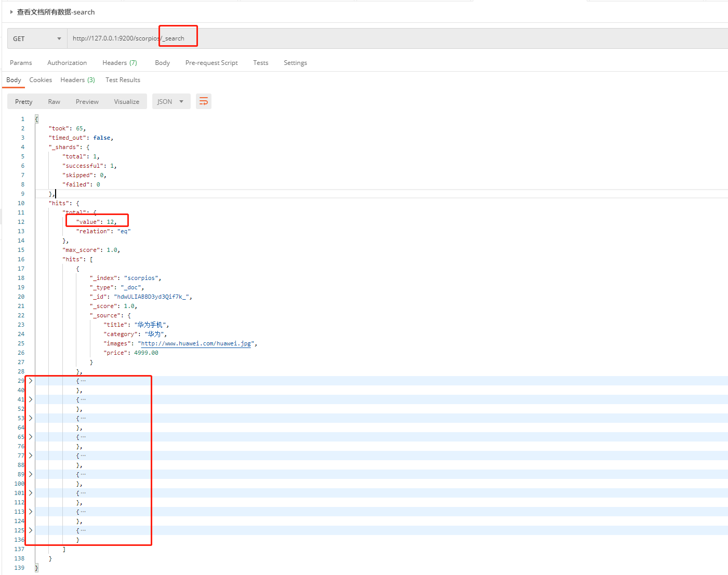Expand the folded block at line 29
Image resolution: width=728 pixels, height=575 pixels.
click(x=31, y=381)
